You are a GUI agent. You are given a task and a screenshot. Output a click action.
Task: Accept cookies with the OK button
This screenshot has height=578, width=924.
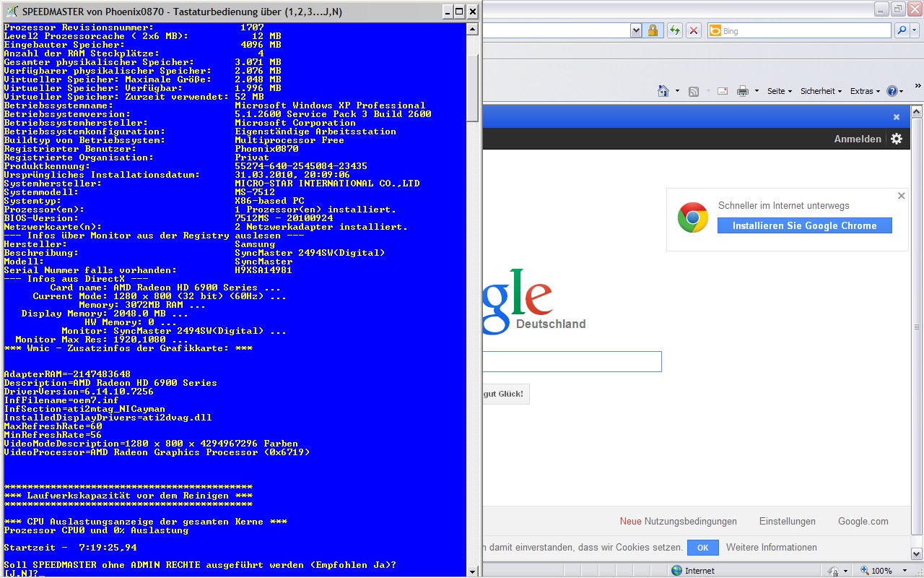point(702,548)
